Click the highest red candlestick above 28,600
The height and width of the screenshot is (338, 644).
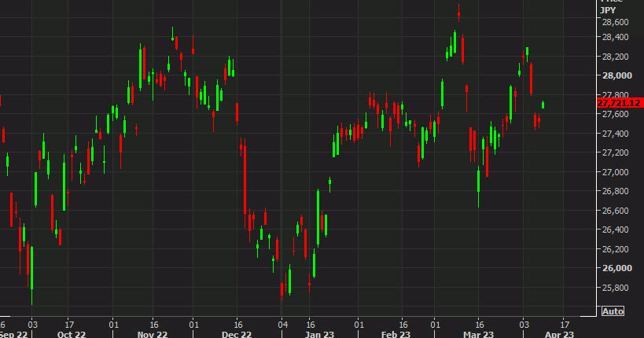tap(458, 14)
